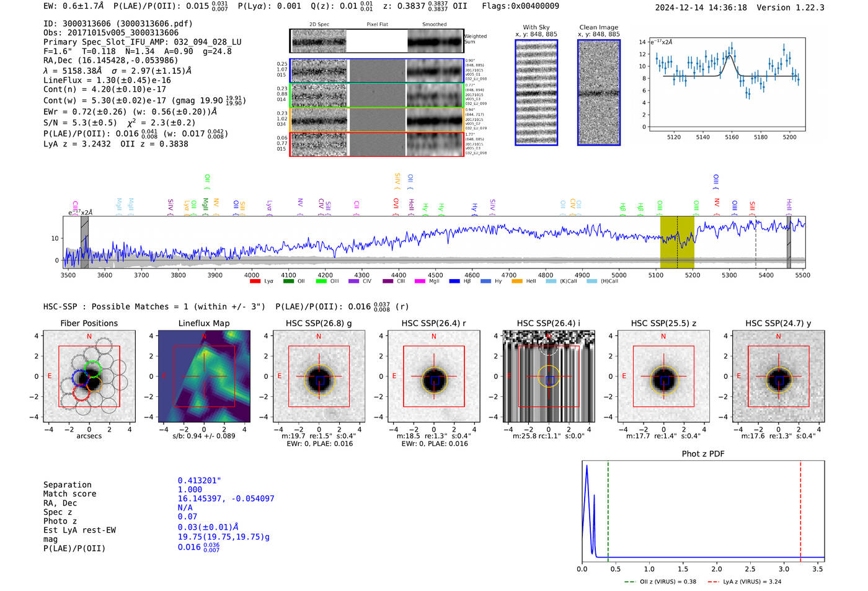868x591 pixels.
Task: Select the timestamp '2024-12-14 14:36:18'
Action: click(x=701, y=7)
